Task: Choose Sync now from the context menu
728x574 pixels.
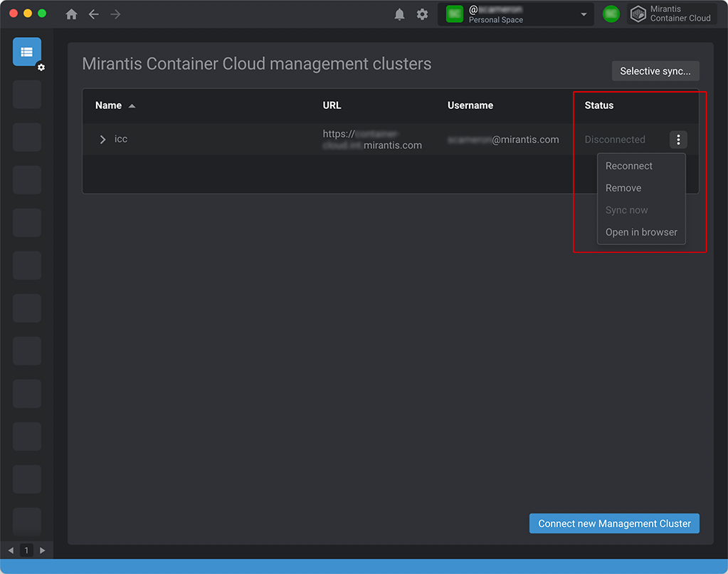Action: tap(641, 210)
